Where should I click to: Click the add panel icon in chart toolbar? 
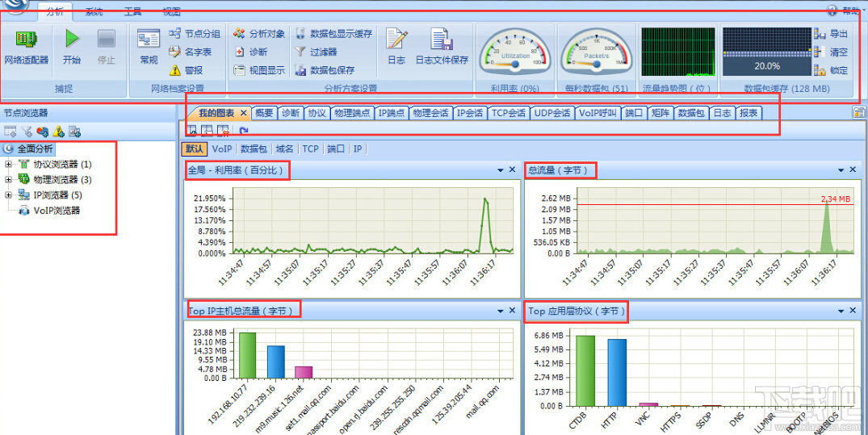191,131
